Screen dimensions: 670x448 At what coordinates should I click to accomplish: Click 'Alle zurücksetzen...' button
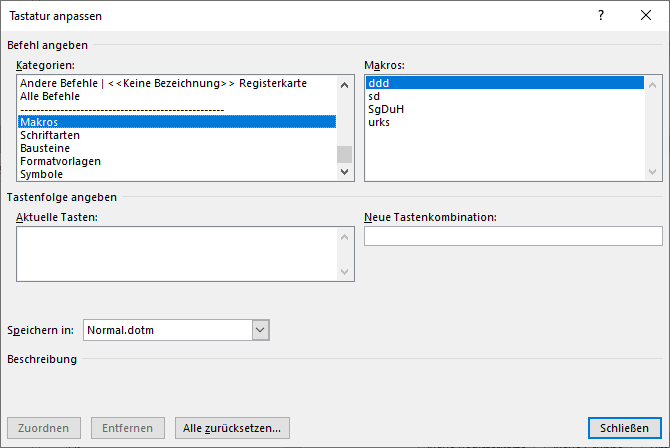[232, 428]
